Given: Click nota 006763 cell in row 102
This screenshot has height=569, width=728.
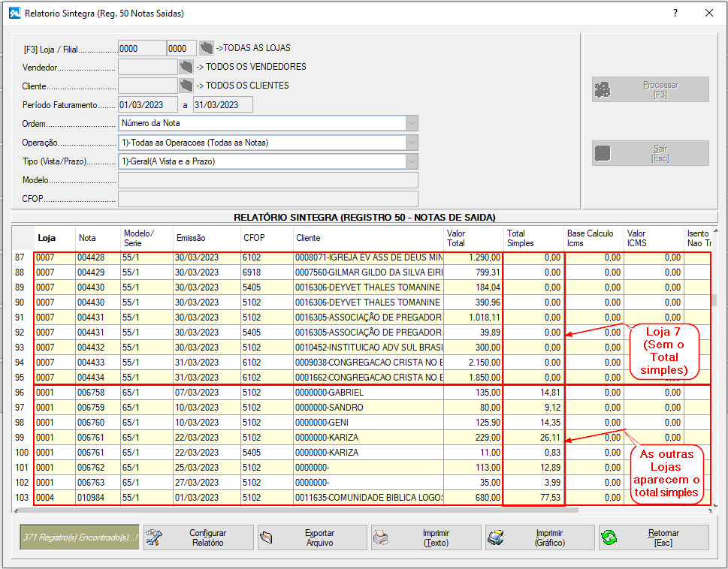Looking at the screenshot, I should coord(98,483).
